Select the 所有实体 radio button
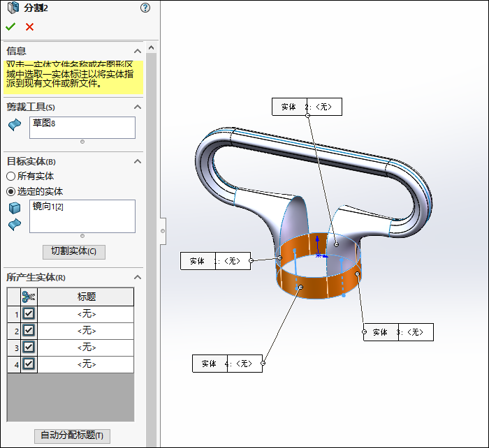489x448 pixels. click(11, 177)
